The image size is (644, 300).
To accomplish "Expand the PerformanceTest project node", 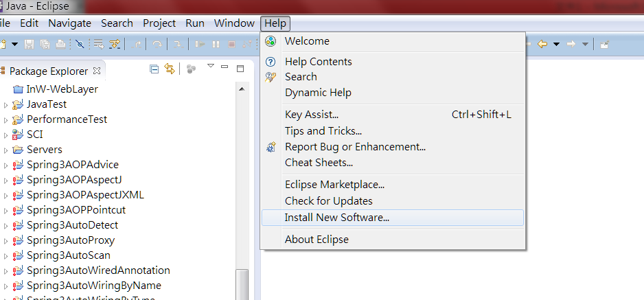I will tap(5, 120).
